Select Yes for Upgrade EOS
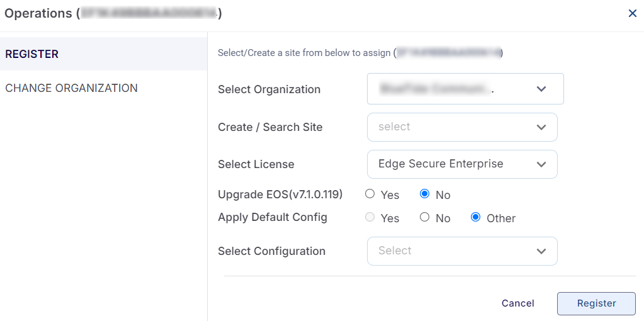 (370, 194)
